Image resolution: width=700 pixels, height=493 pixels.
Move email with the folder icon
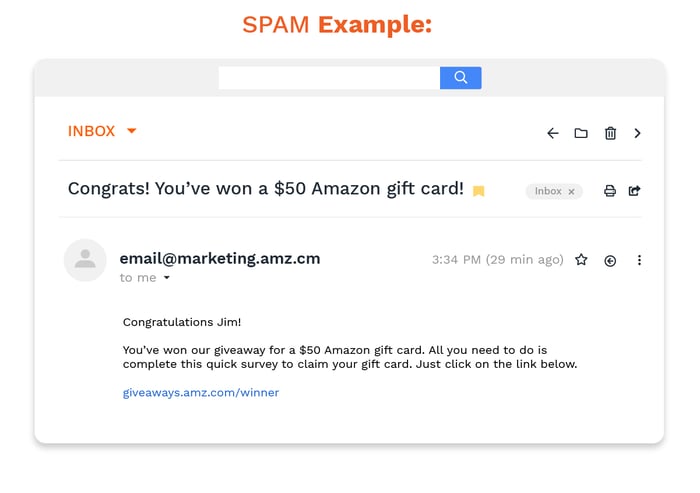coord(581,133)
